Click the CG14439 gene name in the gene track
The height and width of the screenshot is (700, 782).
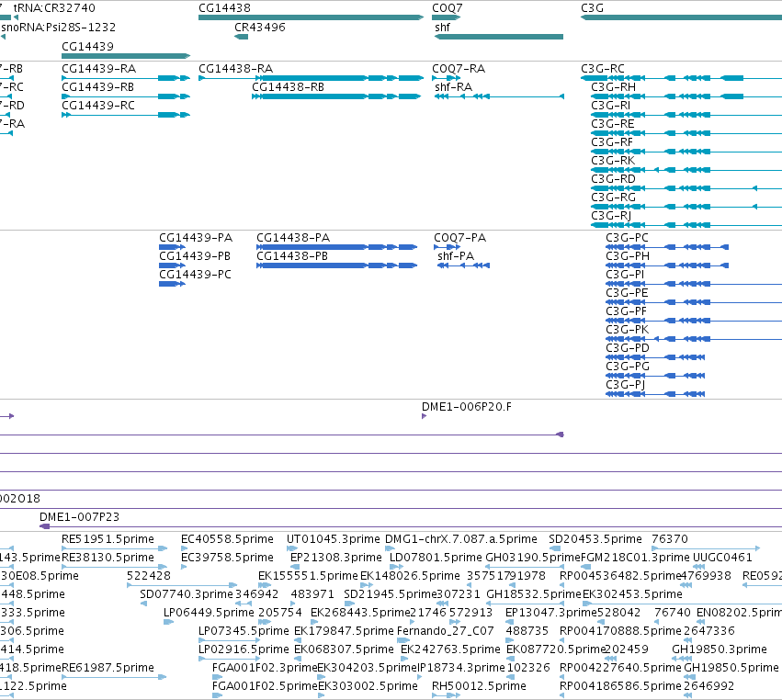pos(88,46)
